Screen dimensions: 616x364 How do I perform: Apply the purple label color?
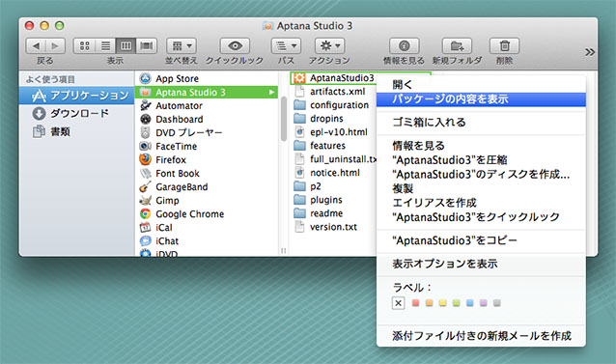coord(483,303)
